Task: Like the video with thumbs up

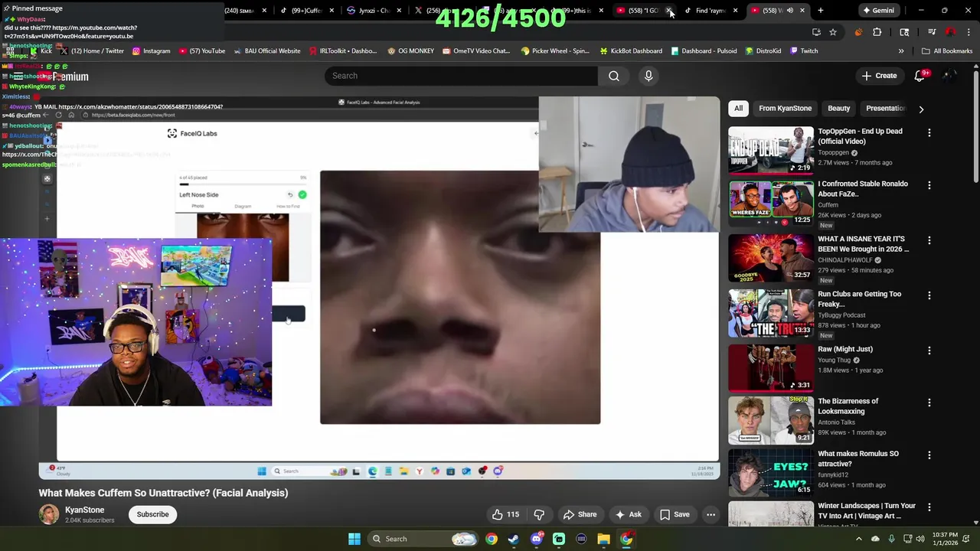Action: pos(505,514)
